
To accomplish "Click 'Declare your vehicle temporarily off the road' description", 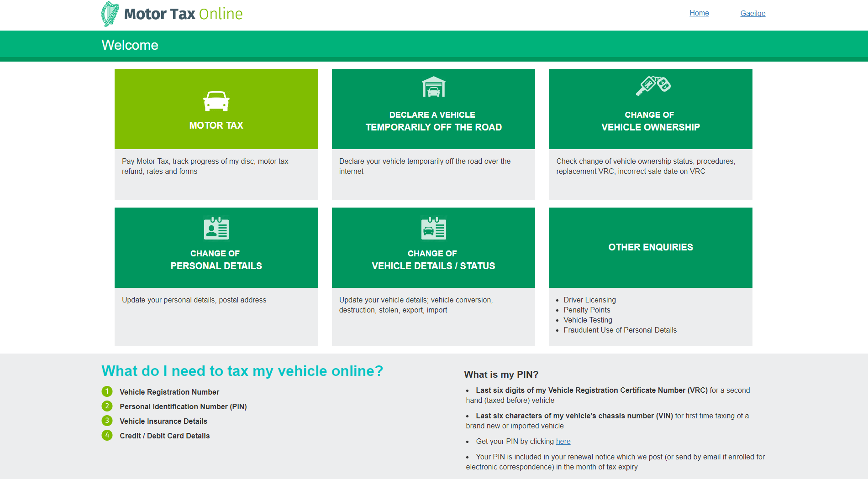I will 425,166.
